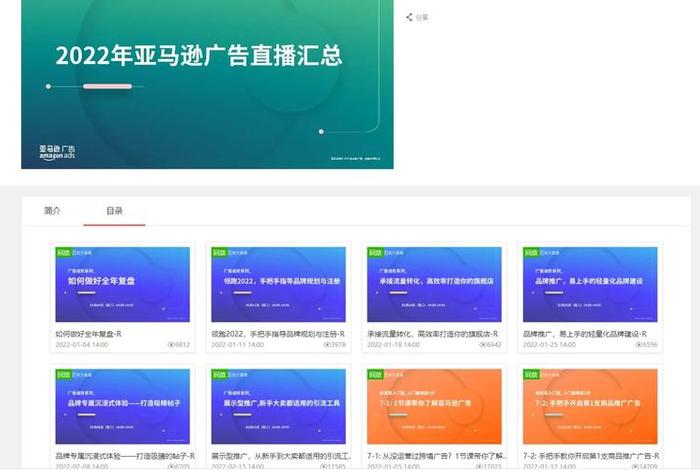
Task: Select the 目录 tab
Action: coord(114,211)
